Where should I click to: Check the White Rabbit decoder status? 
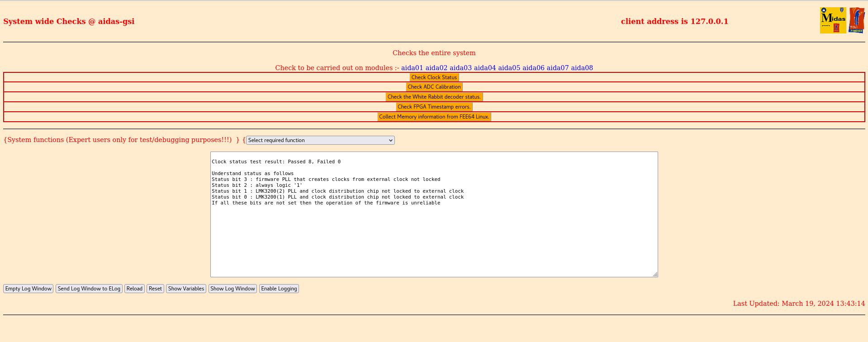(434, 97)
